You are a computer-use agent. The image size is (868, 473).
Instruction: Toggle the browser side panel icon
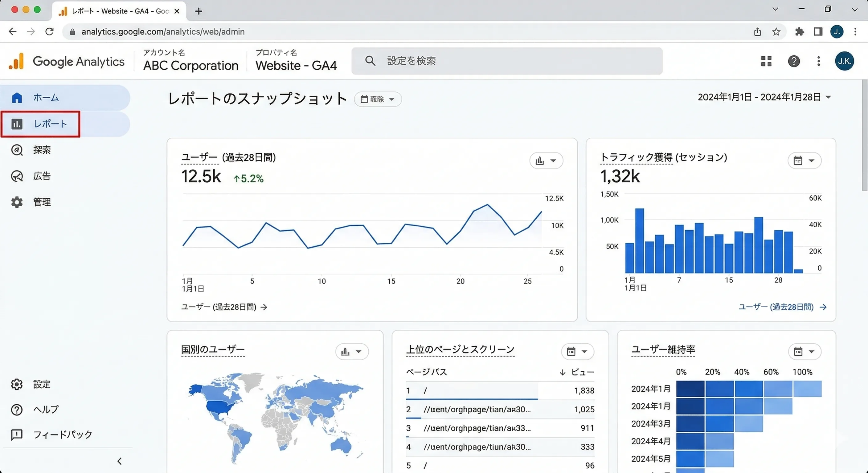point(818,32)
